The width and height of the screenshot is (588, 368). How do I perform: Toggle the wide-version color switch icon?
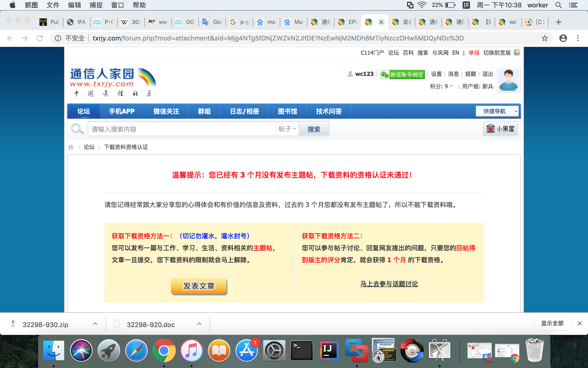tap(517, 53)
